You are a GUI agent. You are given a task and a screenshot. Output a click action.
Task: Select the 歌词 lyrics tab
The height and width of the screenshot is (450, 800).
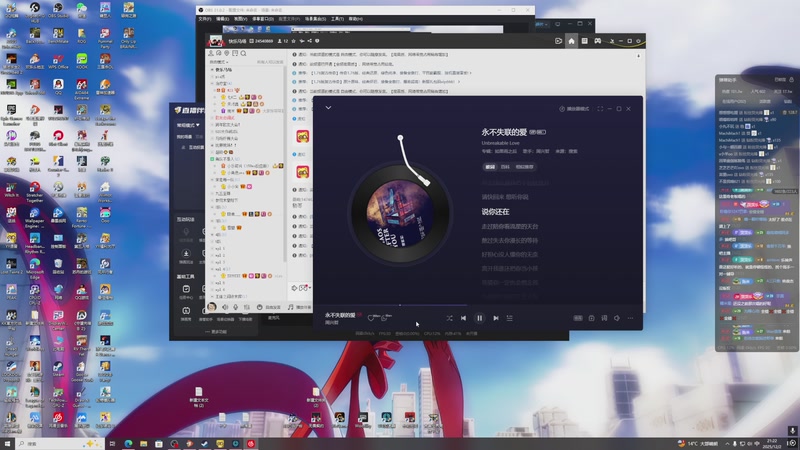pos(490,167)
